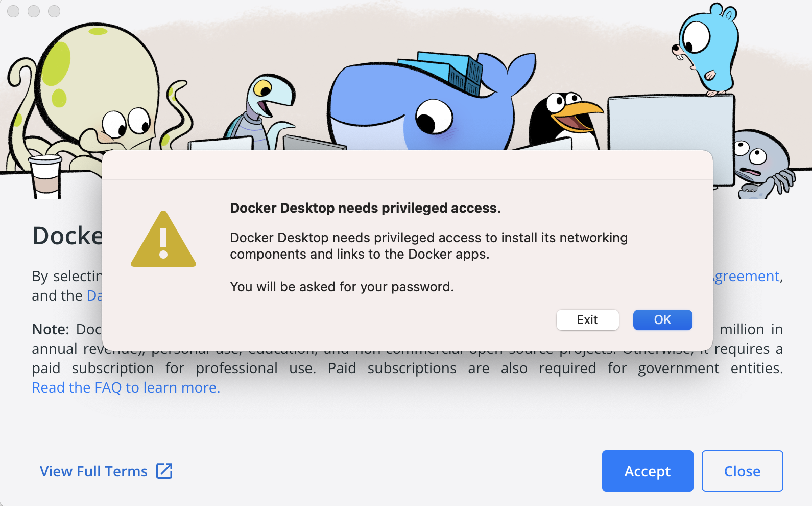
Task: Click the external-link icon next to View Full Terms
Action: click(x=164, y=471)
